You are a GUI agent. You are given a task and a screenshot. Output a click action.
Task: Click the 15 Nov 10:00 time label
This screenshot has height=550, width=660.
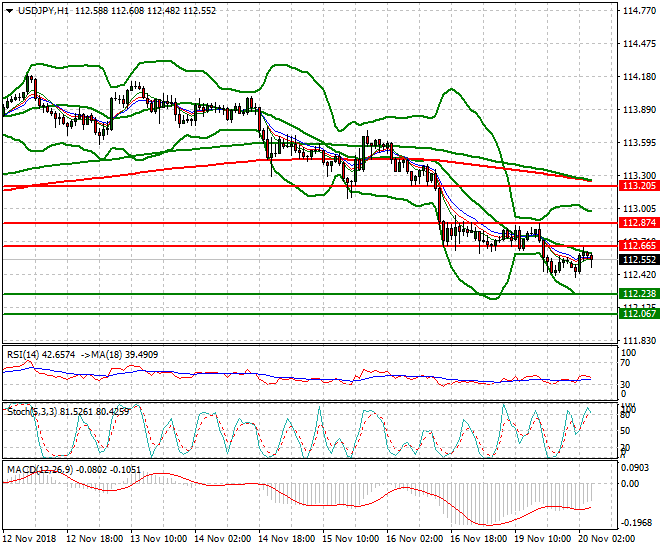[350, 539]
